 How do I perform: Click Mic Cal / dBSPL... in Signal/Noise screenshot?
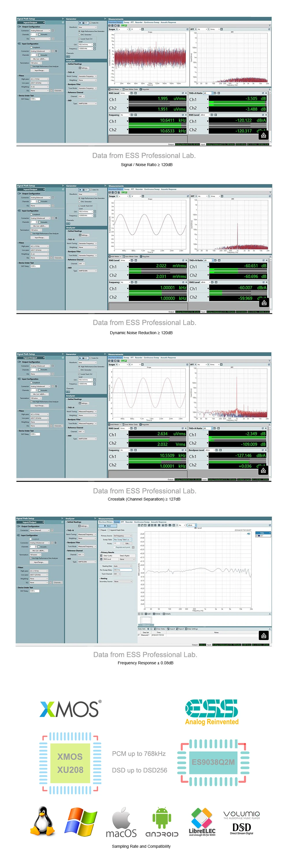click(40, 59)
